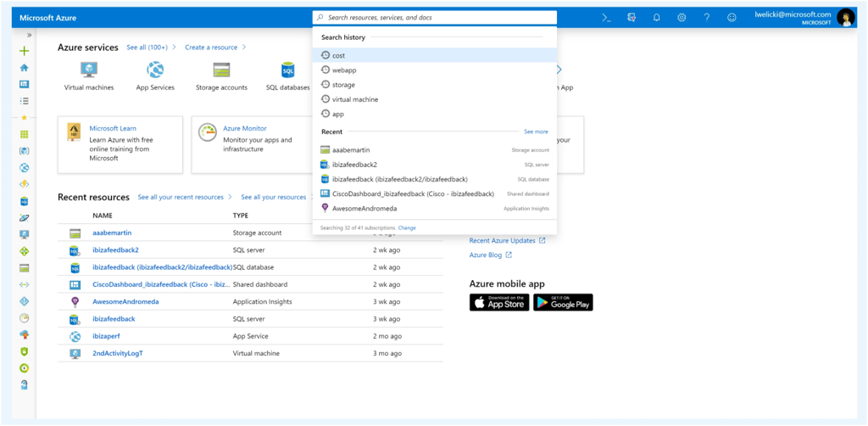868x426 pixels.
Task: Open account menu via profile avatar
Action: point(845,18)
